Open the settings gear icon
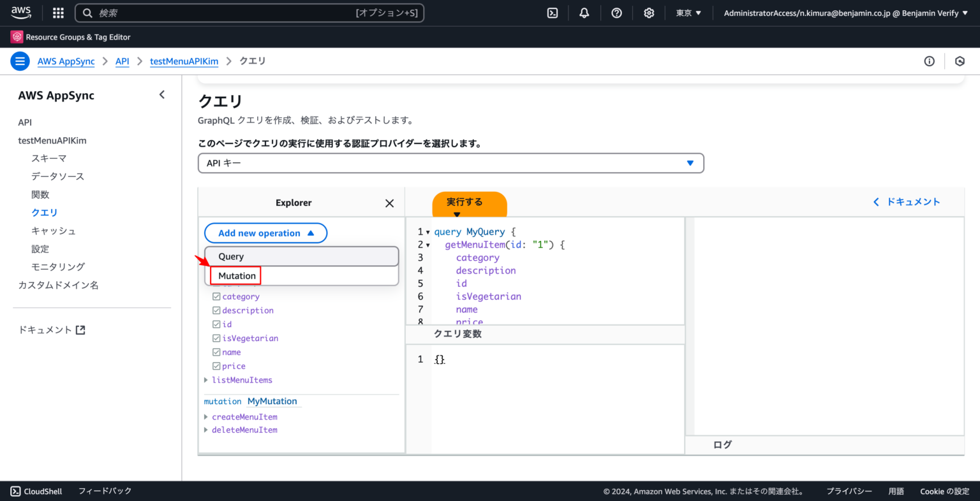 pyautogui.click(x=649, y=13)
